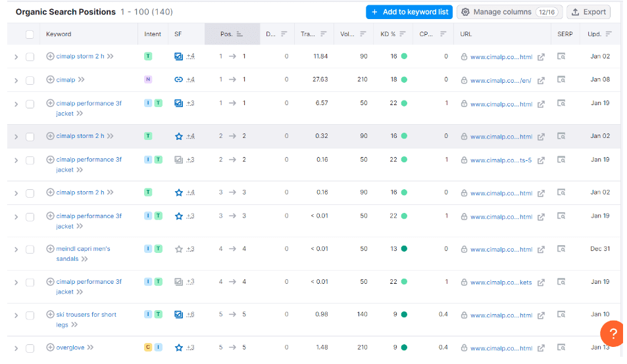627x364 pixels.
Task: Open external link icon for www.cimalp.co.../en/
Action: 541,81
